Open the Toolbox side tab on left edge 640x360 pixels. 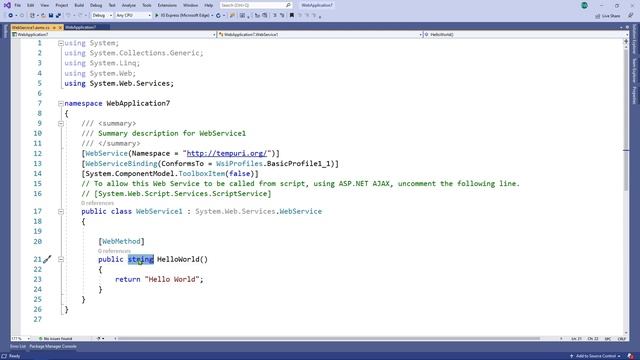point(5,32)
